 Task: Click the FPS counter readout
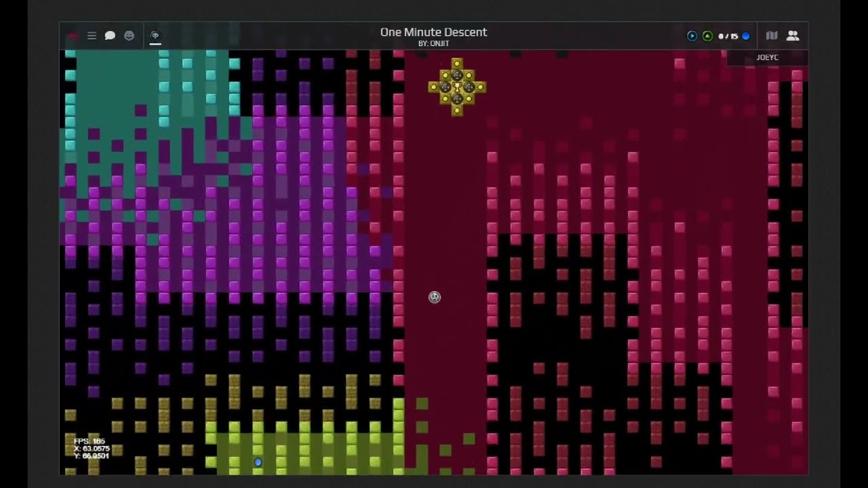tap(90, 441)
